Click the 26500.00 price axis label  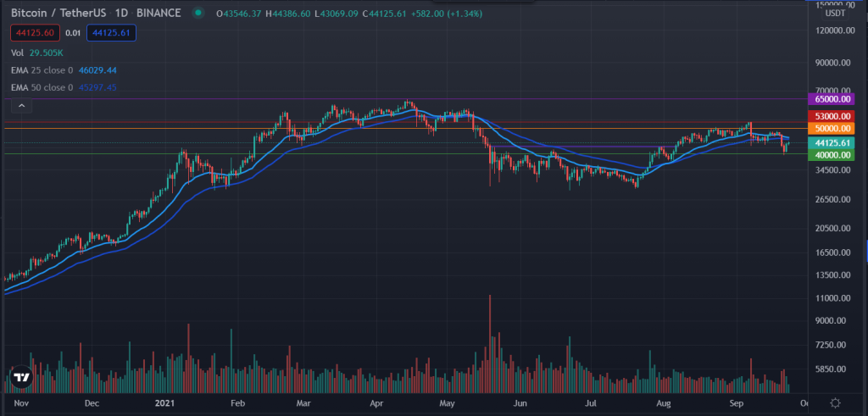click(832, 199)
